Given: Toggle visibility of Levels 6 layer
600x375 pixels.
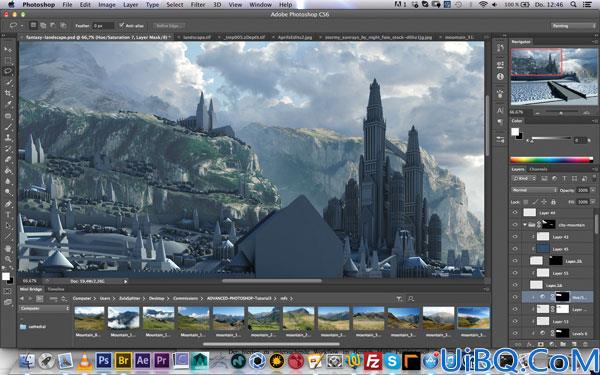Looking at the screenshot, I should (x=515, y=333).
